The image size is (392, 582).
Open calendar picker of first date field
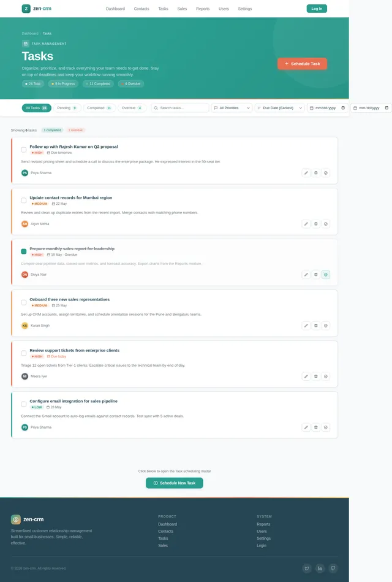coord(343,108)
